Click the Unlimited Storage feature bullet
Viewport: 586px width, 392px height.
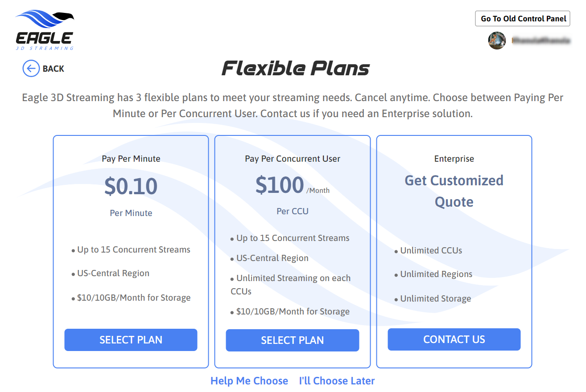point(435,298)
